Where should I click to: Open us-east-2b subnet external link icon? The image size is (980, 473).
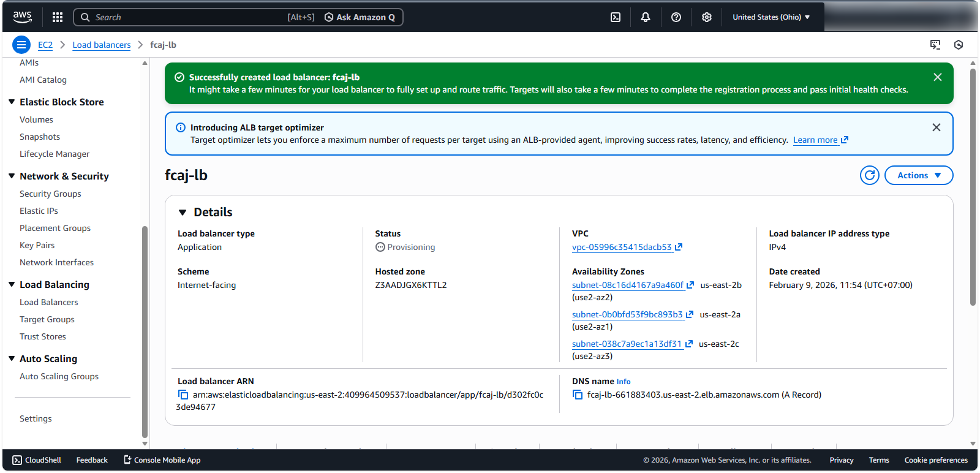coord(690,285)
